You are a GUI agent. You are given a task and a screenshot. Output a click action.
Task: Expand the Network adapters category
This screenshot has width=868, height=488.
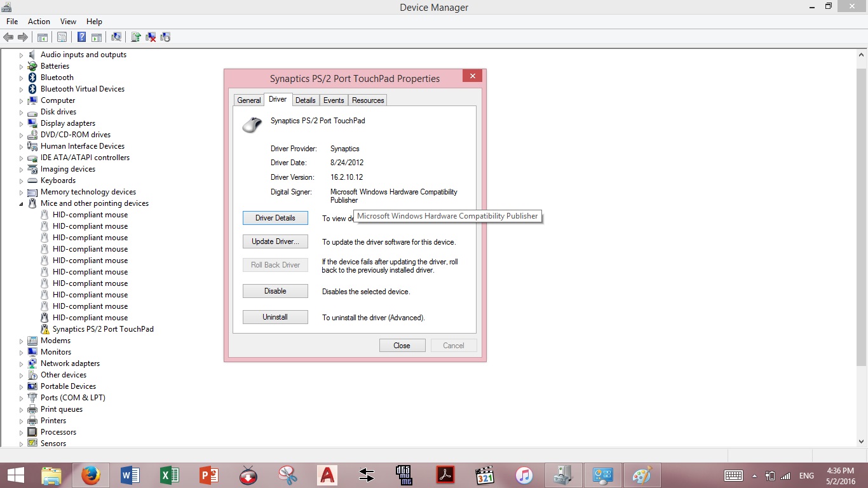pyautogui.click(x=21, y=363)
